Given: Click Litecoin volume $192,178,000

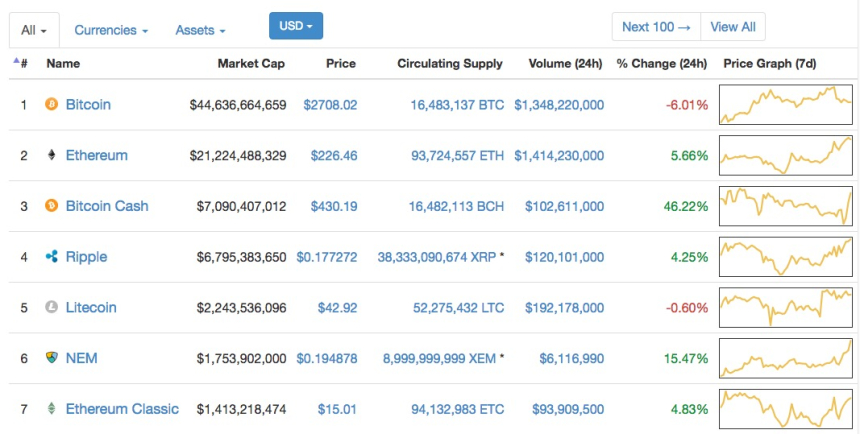Looking at the screenshot, I should coord(564,308).
